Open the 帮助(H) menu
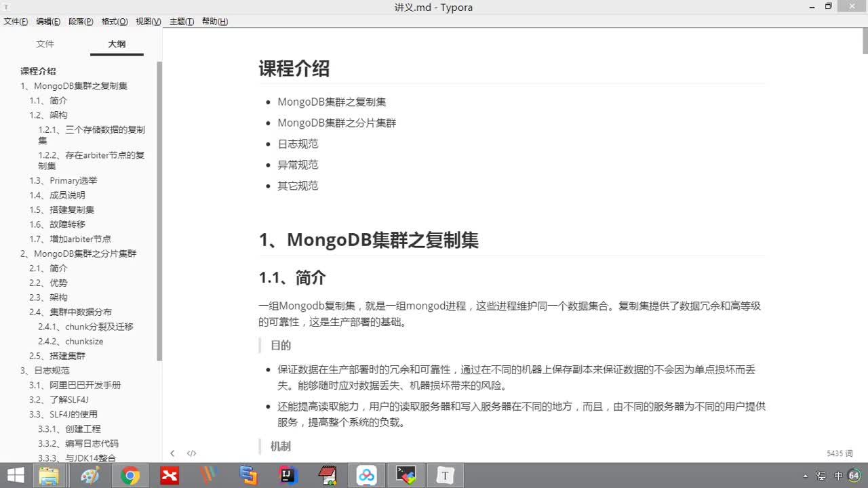This screenshot has height=488, width=868. 215,22
